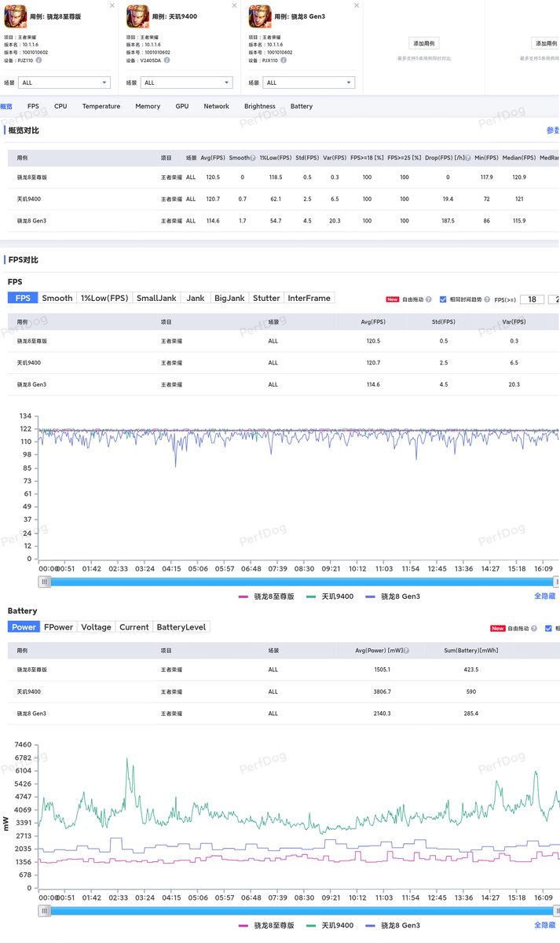Toggle 相同时间趋势 checkbox in FPS section
Screen dimensions: 560x943
point(443,299)
